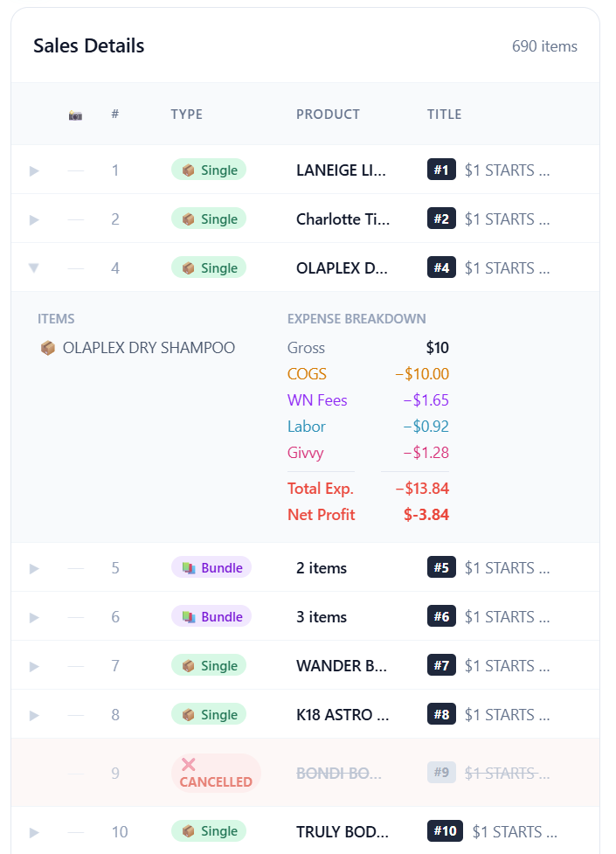The image size is (616, 854).
Task: Collapse the expanded row 4 details
Action: pos(34,267)
